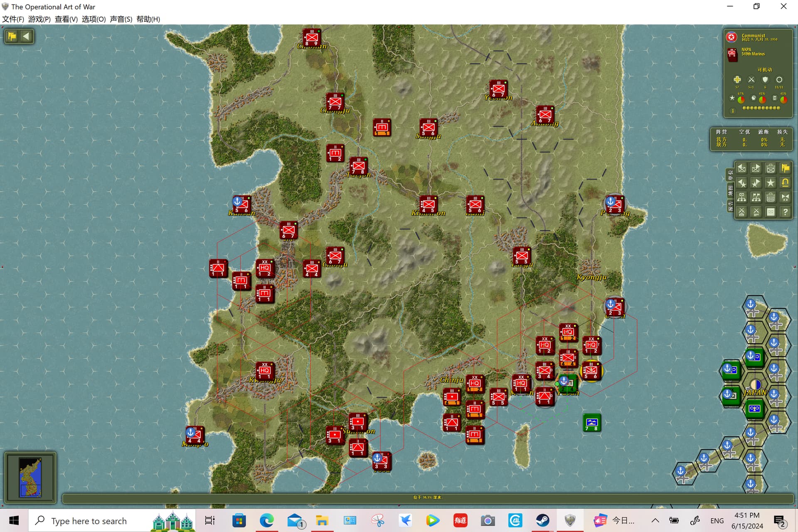The image size is (798, 532).
Task: Click the next unit envelope icon
Action: pos(756,168)
